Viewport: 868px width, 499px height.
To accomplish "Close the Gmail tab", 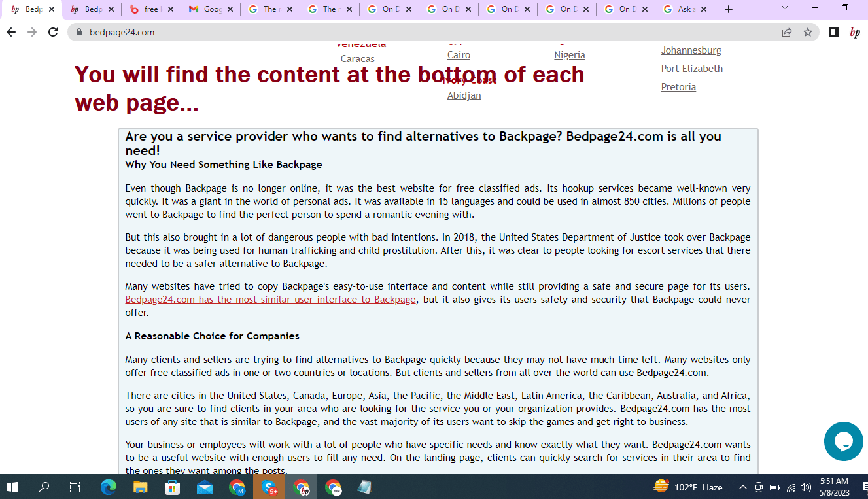I will [x=230, y=9].
